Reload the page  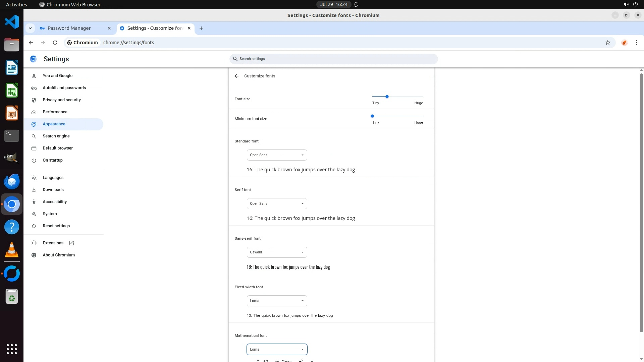click(55, 43)
